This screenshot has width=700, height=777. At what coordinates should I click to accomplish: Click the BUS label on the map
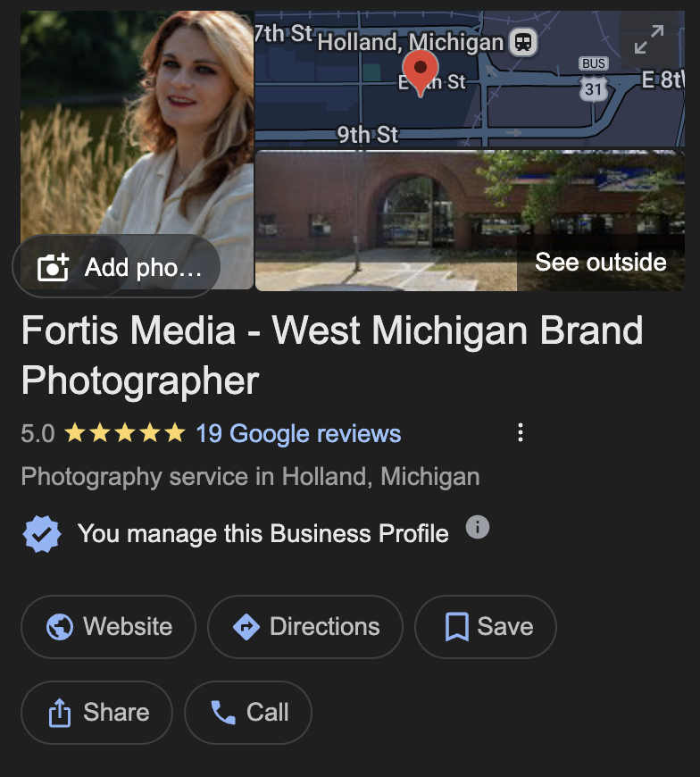point(594,63)
